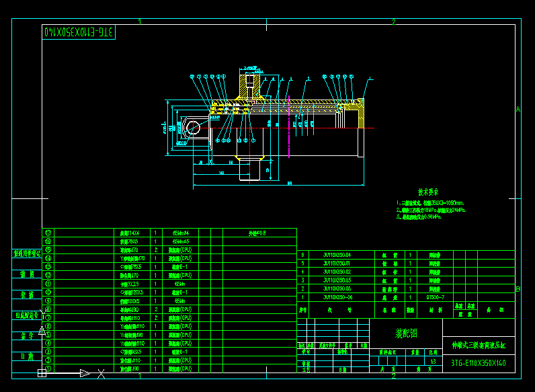Click the UCS Y-axis arrowhead

42,330
